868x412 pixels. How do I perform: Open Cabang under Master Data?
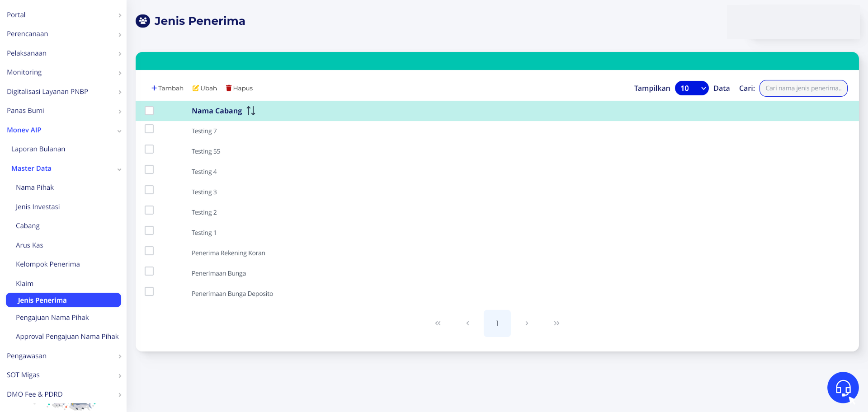pyautogui.click(x=28, y=226)
